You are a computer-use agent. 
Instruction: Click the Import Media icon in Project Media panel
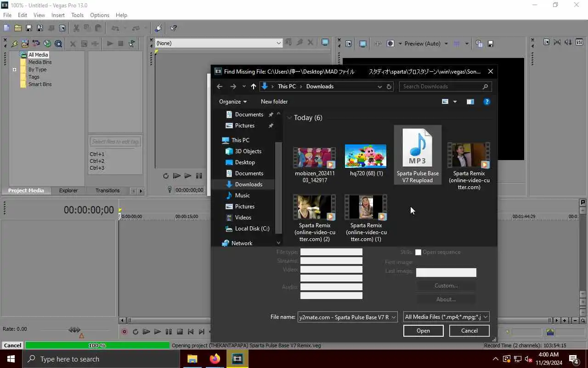coord(25,44)
